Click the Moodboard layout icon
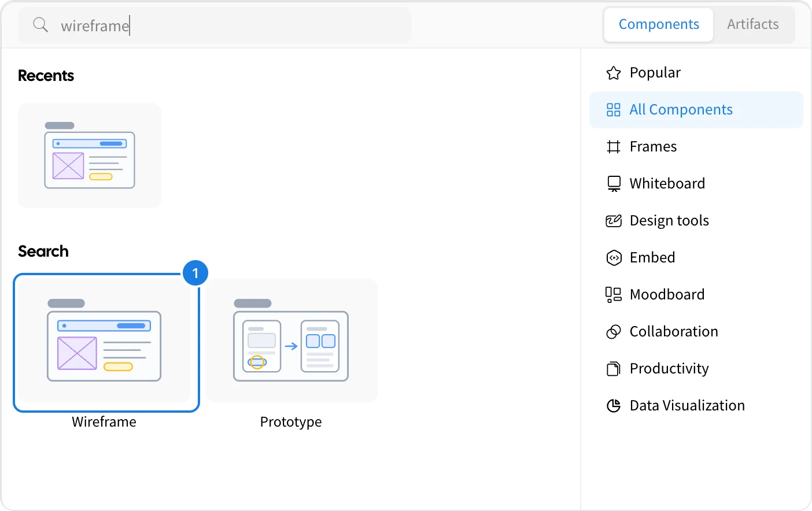The height and width of the screenshot is (511, 812). [614, 295]
